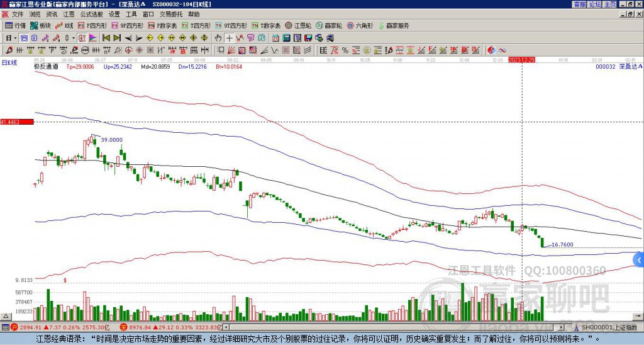The width and height of the screenshot is (644, 345).
Task: Toggle the crosshair cursor tool
Action: (x=229, y=38)
